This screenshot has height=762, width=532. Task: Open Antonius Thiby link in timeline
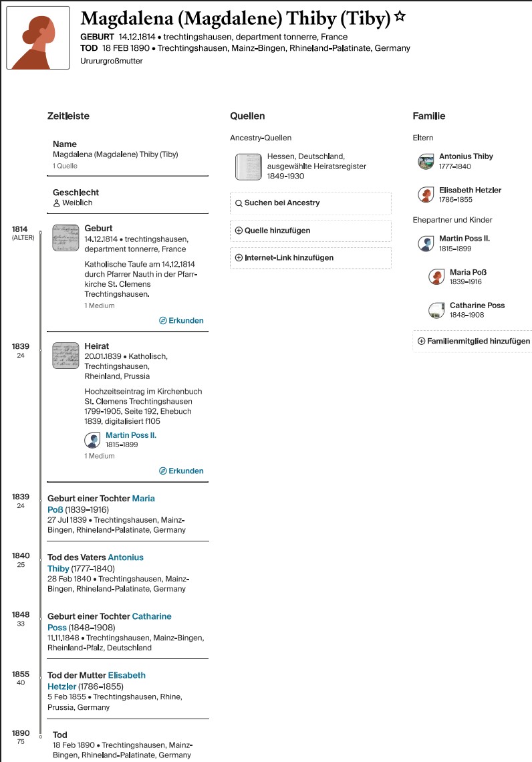click(x=126, y=557)
